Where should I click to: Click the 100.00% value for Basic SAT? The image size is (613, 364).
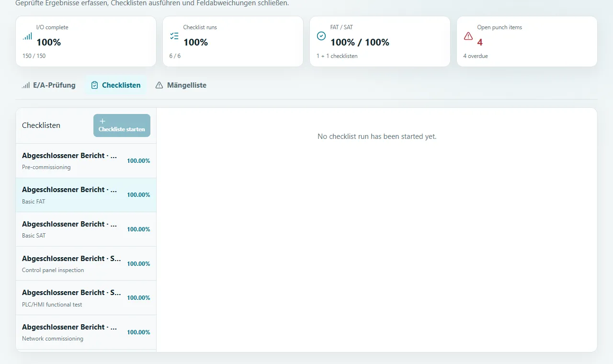point(138,229)
